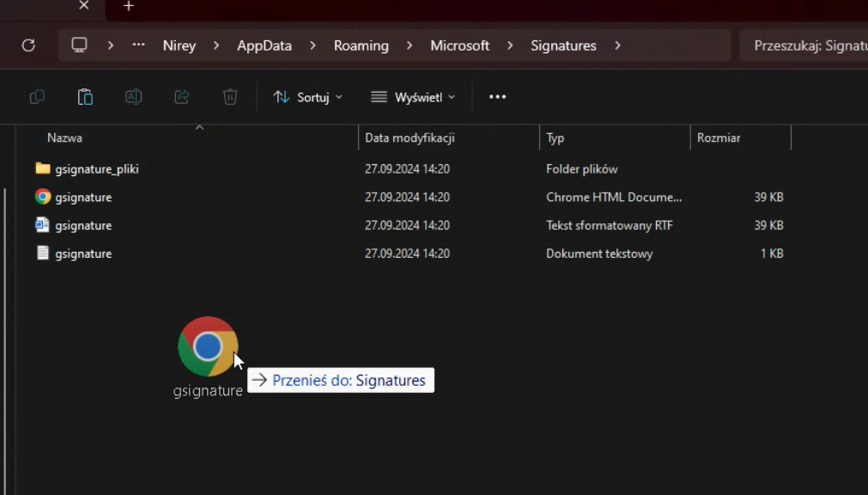Open the Wyświetl view dropdown
Image resolution: width=868 pixels, height=495 pixels.
pos(413,97)
